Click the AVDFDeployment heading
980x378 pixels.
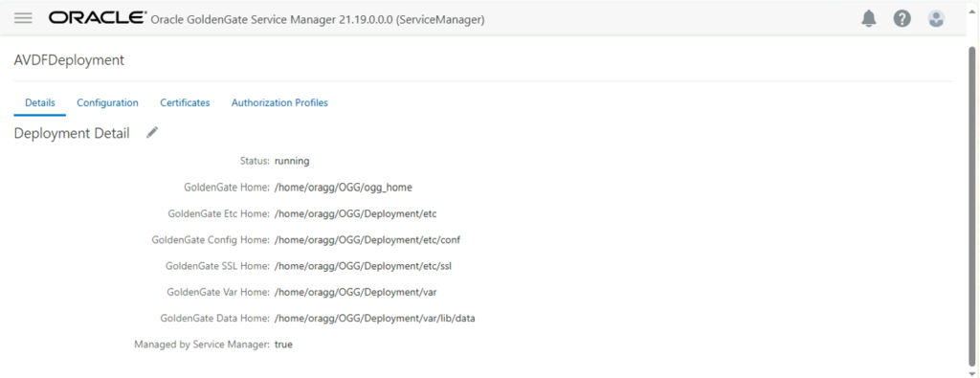[69, 60]
